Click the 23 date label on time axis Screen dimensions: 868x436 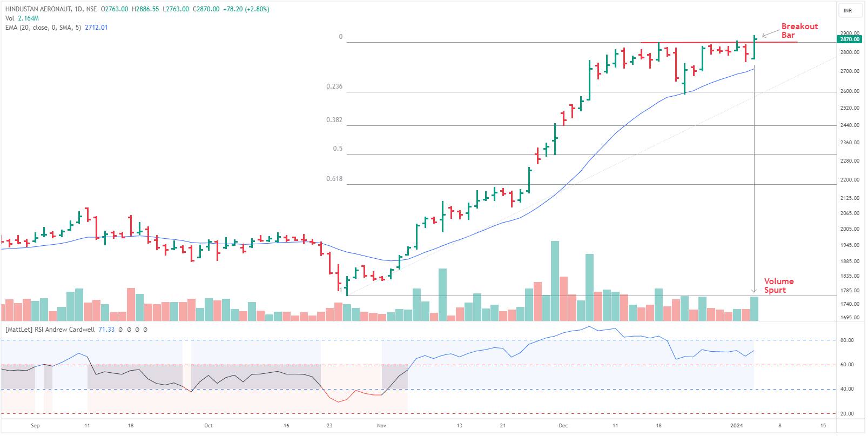tap(329, 426)
